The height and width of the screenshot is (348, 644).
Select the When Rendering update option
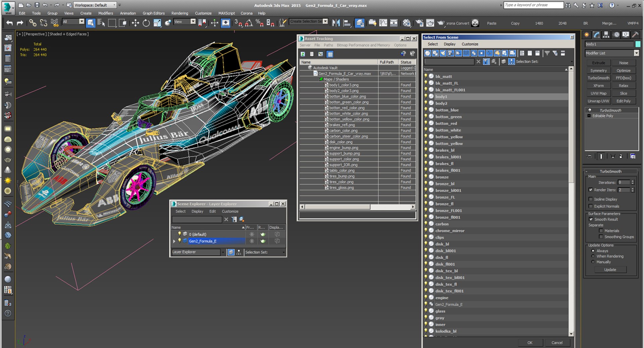[x=593, y=256]
